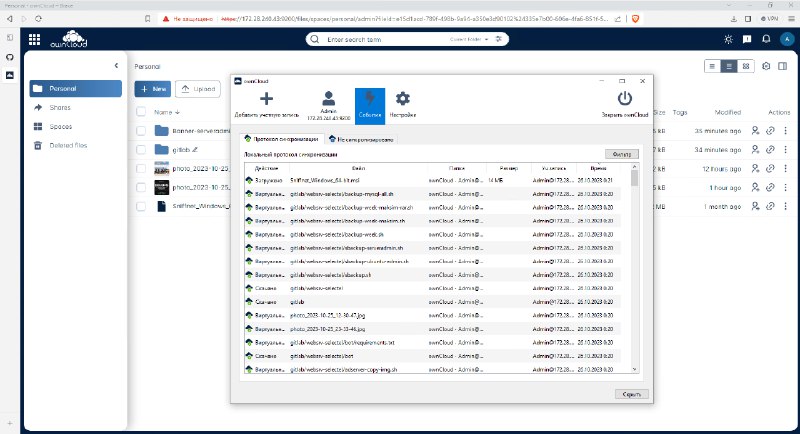Click the sync log scroll-down arrow
Viewport: 800px width, 434px height.
(634, 369)
